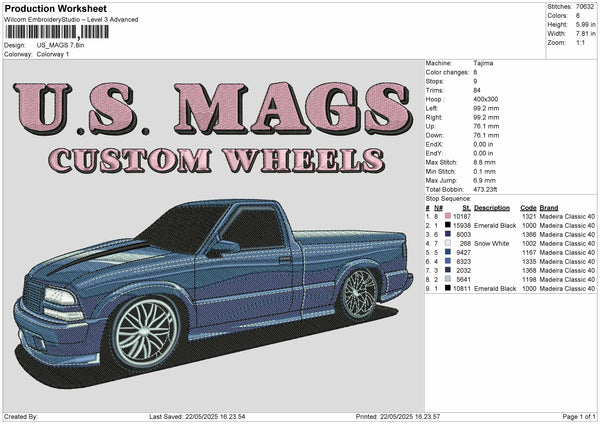Click 'Emerald Black' in stop sequence row 9

(x=495, y=288)
